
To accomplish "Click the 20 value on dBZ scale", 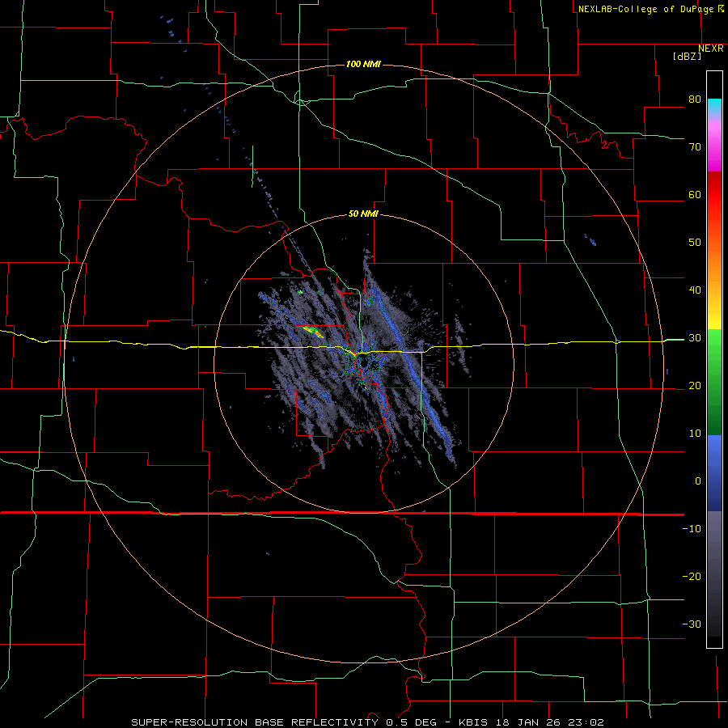I will point(695,386).
